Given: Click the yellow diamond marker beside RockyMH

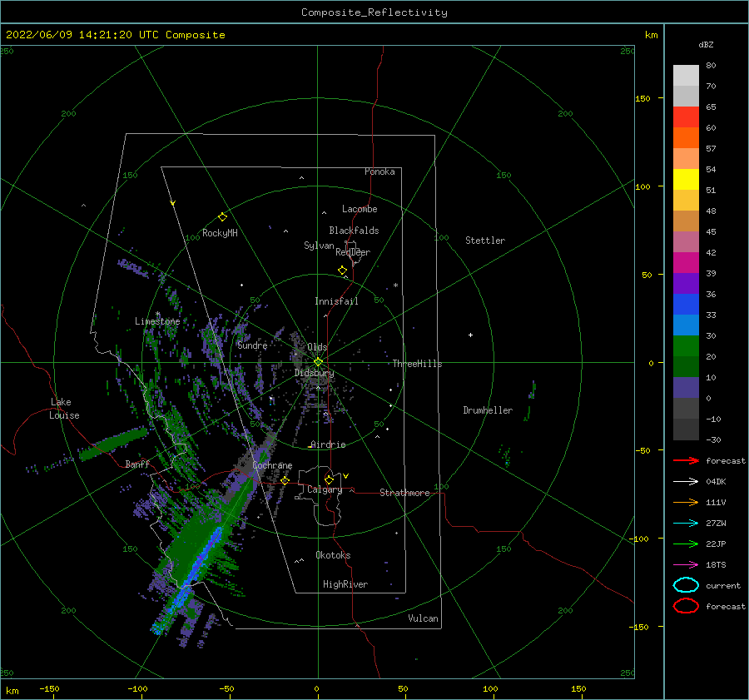Looking at the screenshot, I should click(222, 217).
